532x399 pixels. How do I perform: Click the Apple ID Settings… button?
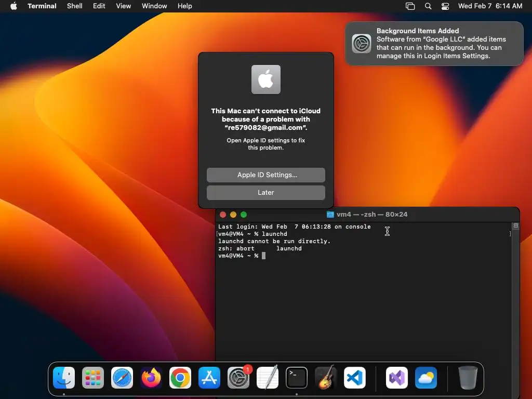click(266, 175)
